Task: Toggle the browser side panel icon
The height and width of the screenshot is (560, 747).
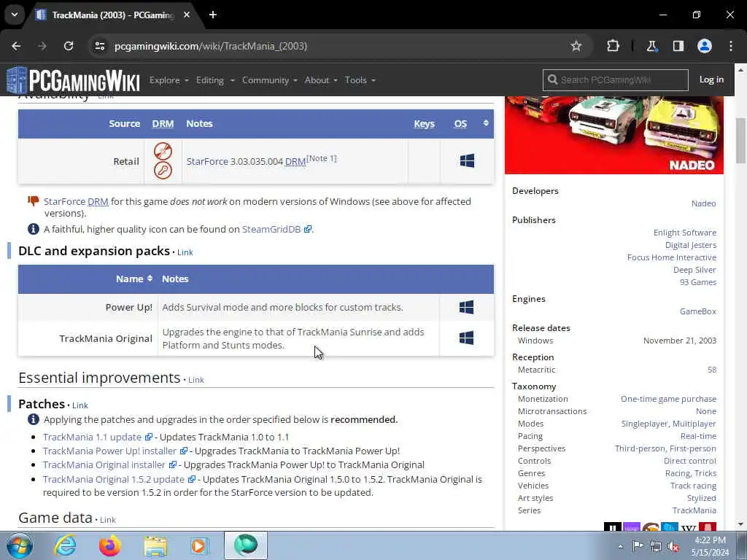Action: point(678,46)
